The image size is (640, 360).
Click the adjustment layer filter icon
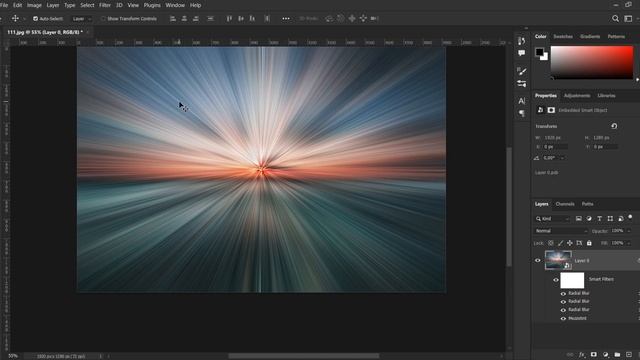point(589,219)
